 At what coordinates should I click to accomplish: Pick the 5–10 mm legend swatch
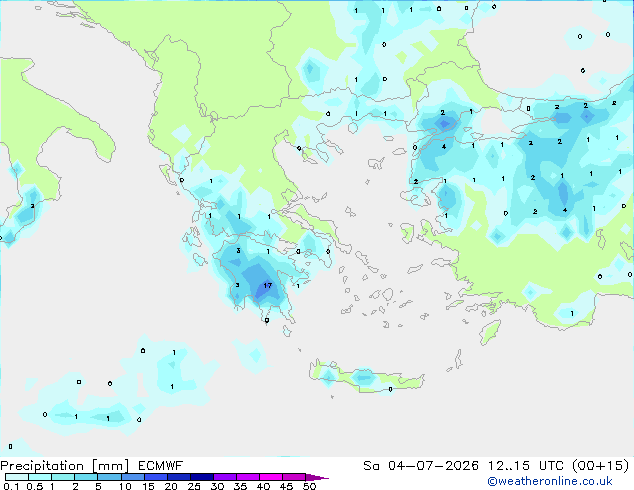click(x=110, y=477)
